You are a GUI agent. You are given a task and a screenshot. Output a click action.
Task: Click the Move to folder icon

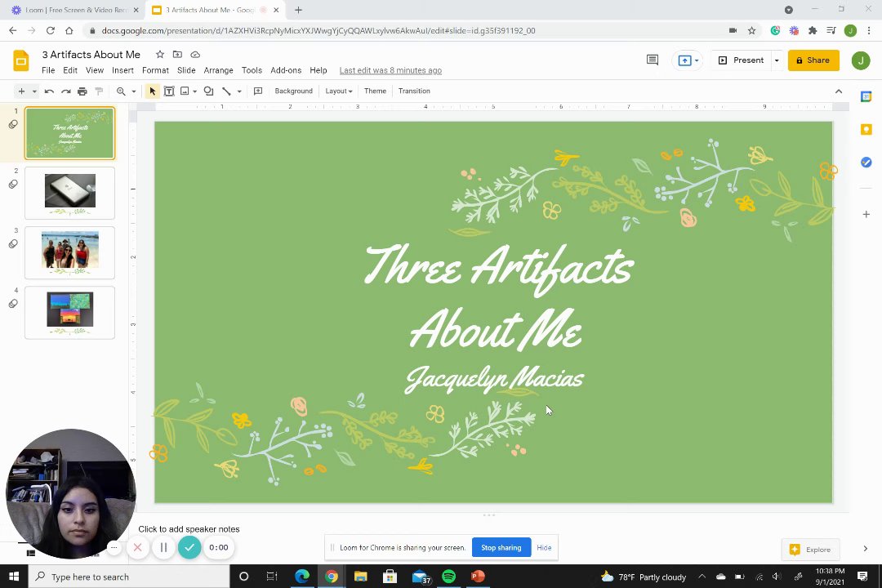click(177, 55)
